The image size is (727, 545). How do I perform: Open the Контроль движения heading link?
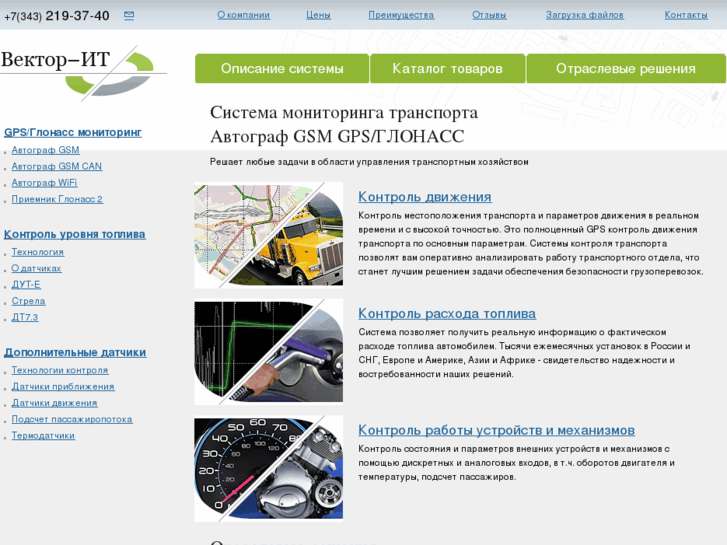(425, 197)
